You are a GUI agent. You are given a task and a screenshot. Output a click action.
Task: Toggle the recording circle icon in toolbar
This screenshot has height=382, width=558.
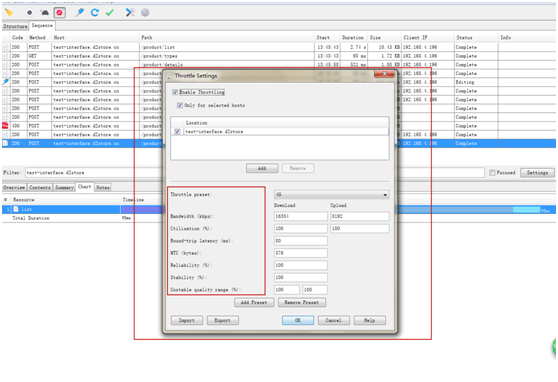pos(30,13)
